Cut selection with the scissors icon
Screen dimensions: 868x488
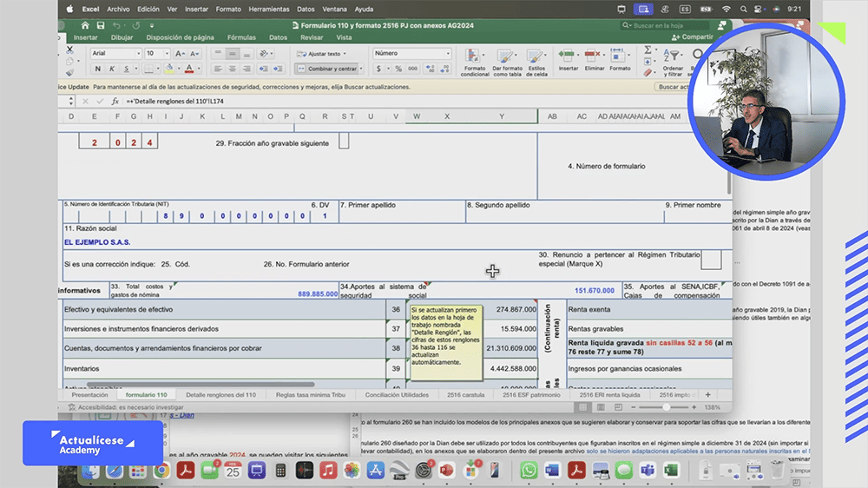(x=69, y=49)
